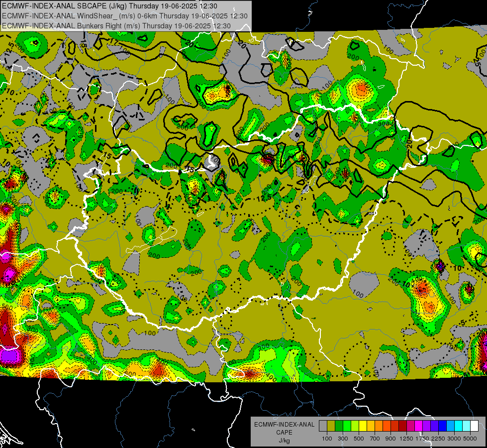Viewport: 487px width, 448px height.
Task: Click the legend value 1750
Action: 422,439
